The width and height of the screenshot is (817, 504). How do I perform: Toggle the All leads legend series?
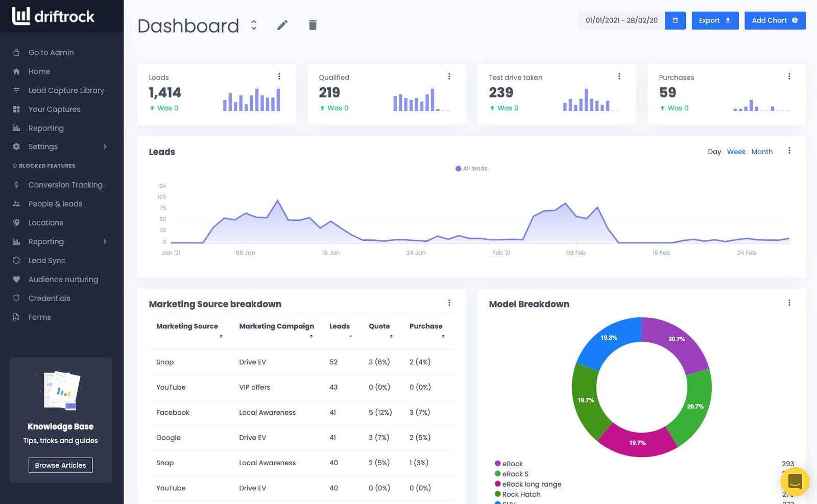point(471,168)
